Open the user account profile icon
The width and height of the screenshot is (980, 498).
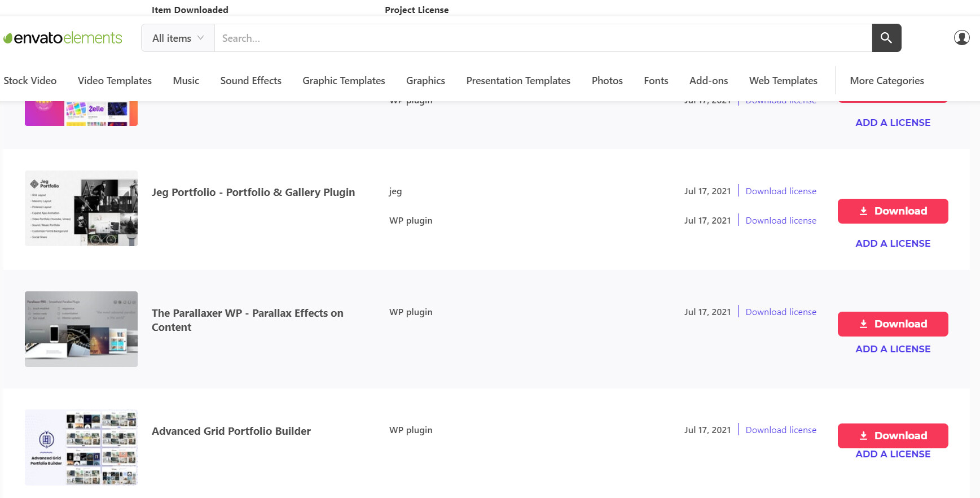pyautogui.click(x=961, y=38)
